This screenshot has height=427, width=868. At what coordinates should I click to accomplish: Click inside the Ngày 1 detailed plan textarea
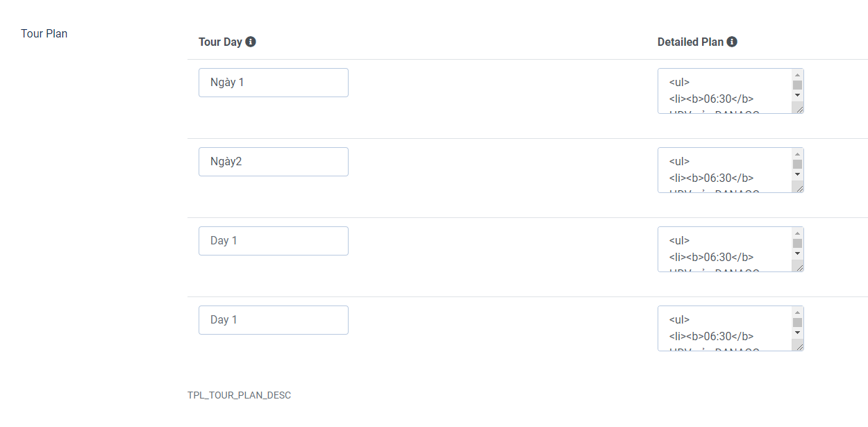(722, 91)
